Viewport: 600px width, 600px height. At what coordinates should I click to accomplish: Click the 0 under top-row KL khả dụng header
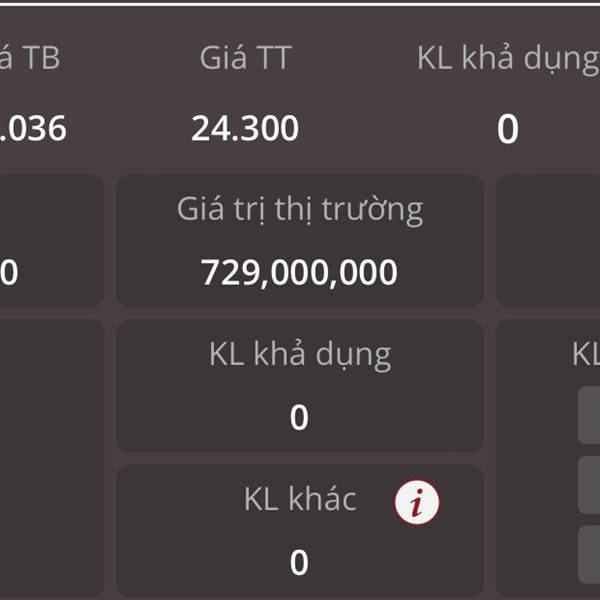tap(508, 129)
